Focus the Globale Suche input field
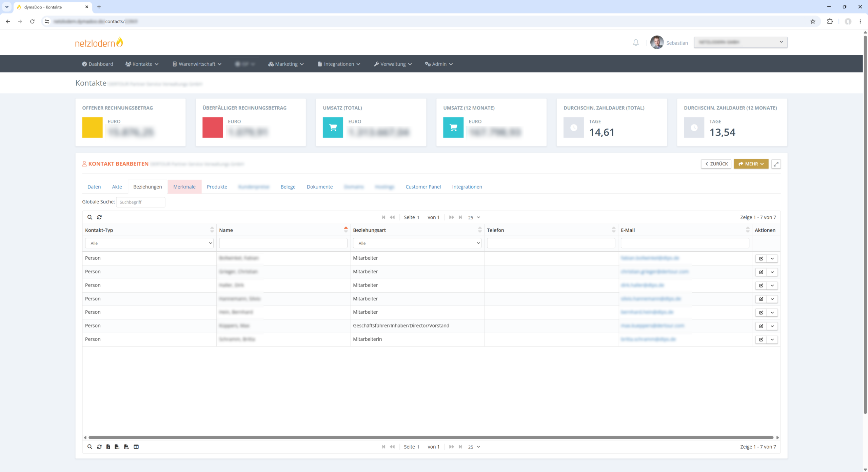868x472 pixels. click(140, 202)
